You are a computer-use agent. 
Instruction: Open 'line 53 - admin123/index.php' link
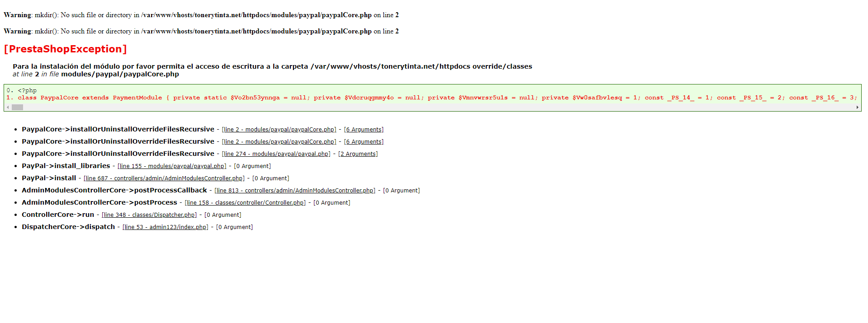166,227
